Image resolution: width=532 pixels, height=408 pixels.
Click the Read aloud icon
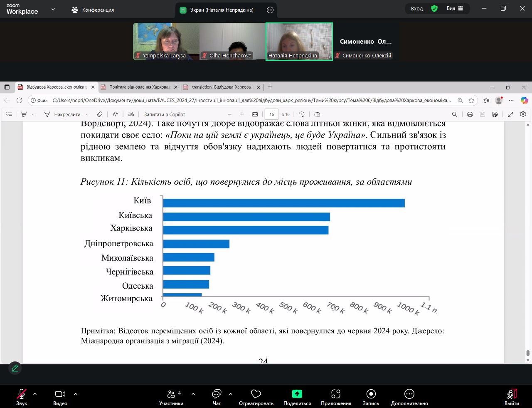115,114
